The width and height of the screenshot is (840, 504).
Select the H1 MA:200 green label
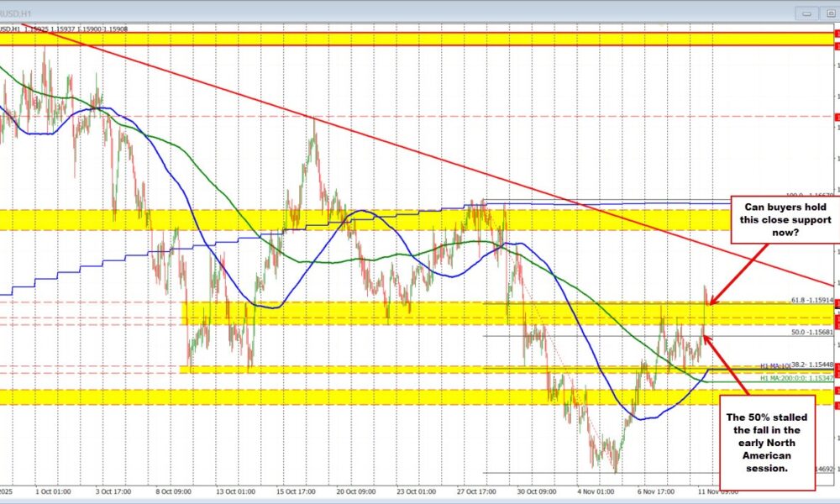tap(796, 379)
